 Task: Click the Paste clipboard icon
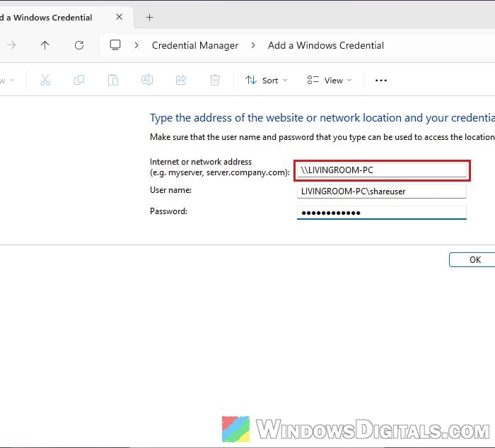113,80
